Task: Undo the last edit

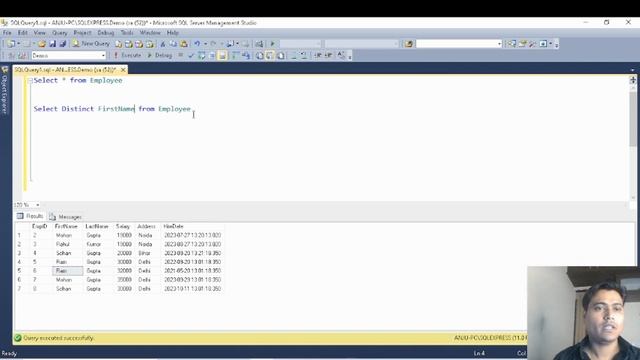Action: coord(197,44)
